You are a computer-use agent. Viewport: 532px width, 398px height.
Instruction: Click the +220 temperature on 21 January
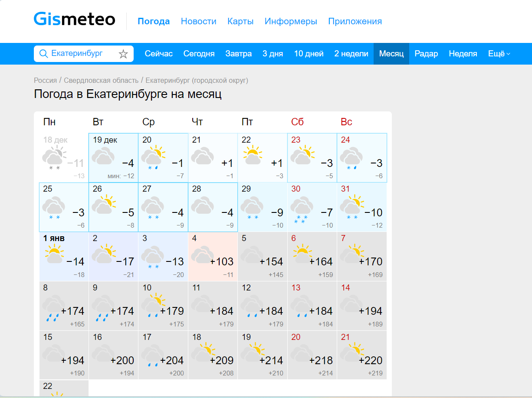click(371, 361)
